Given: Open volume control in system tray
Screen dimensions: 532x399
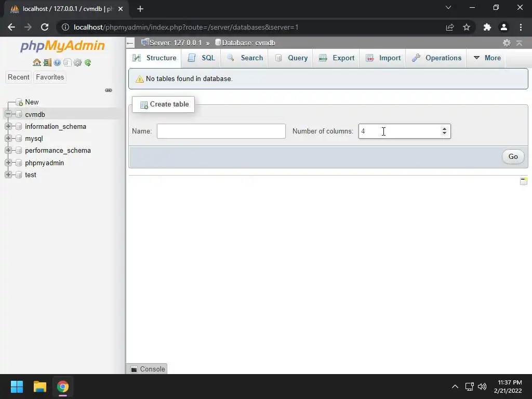Looking at the screenshot, I should click(482, 387).
